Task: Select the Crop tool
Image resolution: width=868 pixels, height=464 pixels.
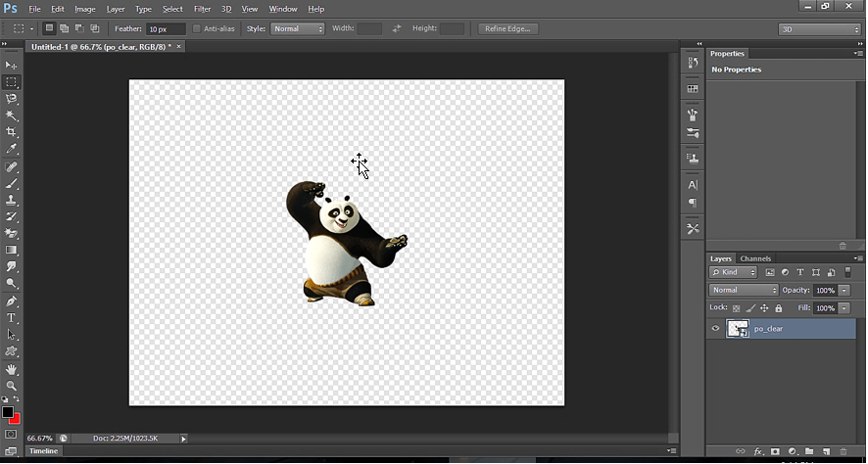Action: click(x=11, y=131)
